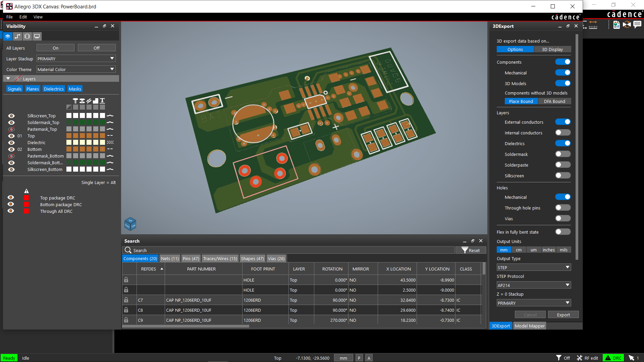Open the Nets visibility tab icon
Screen dimensions: 644x362
click(x=17, y=36)
